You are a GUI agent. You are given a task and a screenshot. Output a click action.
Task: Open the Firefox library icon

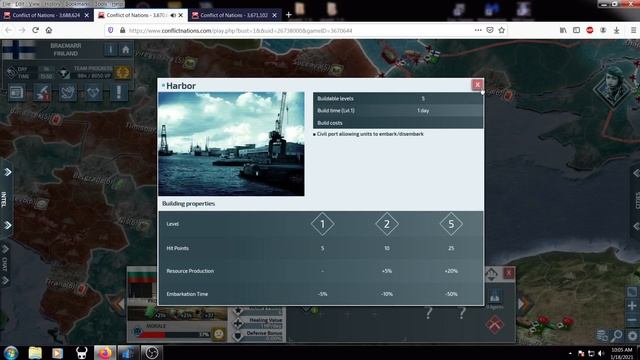coord(563,30)
